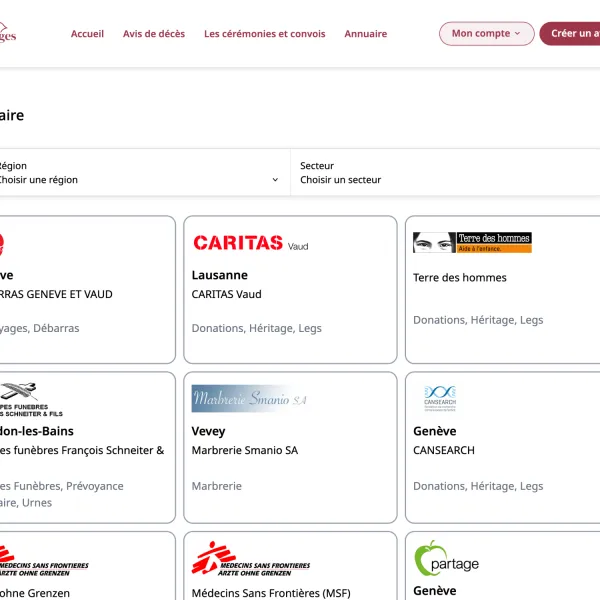Click the CANSEARCH logo icon
This screenshot has width=600, height=600.
440,398
